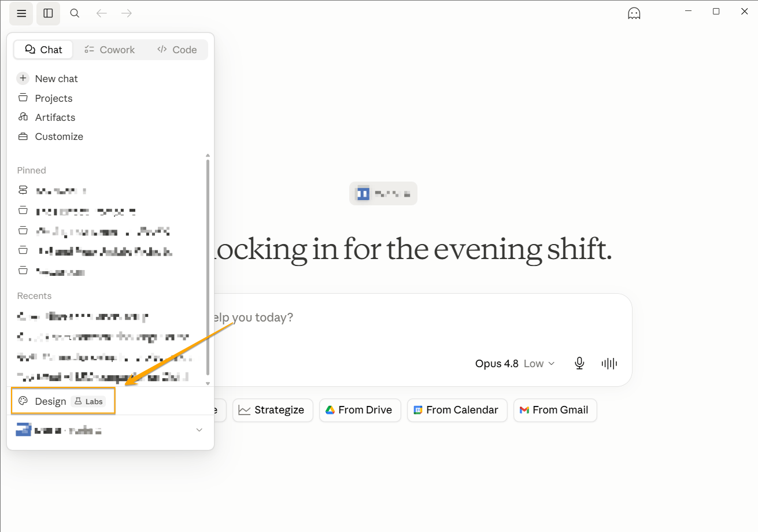Click the Recents section heading

click(34, 296)
